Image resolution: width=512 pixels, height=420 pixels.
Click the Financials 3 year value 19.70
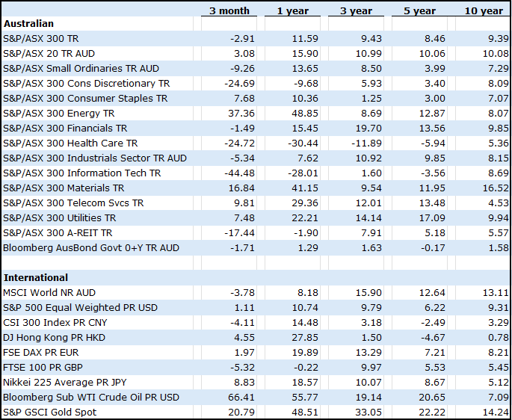[x=368, y=128]
